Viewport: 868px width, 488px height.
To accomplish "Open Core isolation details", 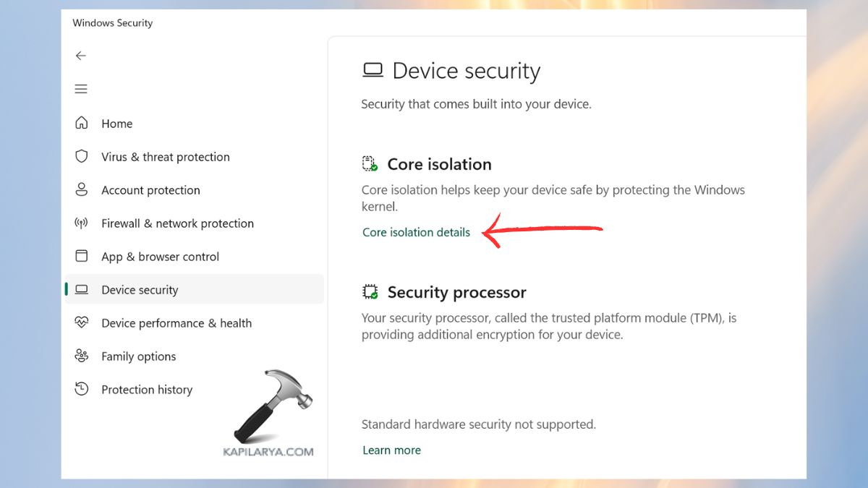I will pos(416,232).
